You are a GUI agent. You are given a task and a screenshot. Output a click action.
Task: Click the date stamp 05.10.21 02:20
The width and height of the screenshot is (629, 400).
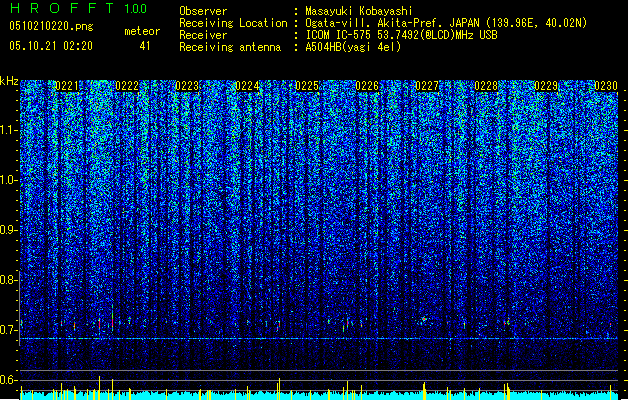[51, 46]
